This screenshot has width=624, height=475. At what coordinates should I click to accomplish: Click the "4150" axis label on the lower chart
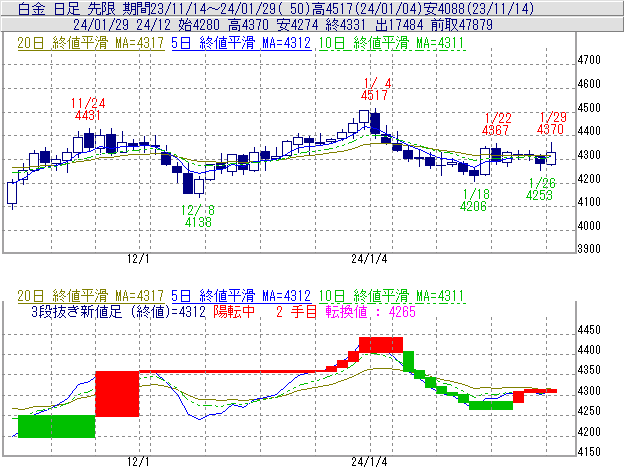pyautogui.click(x=589, y=452)
